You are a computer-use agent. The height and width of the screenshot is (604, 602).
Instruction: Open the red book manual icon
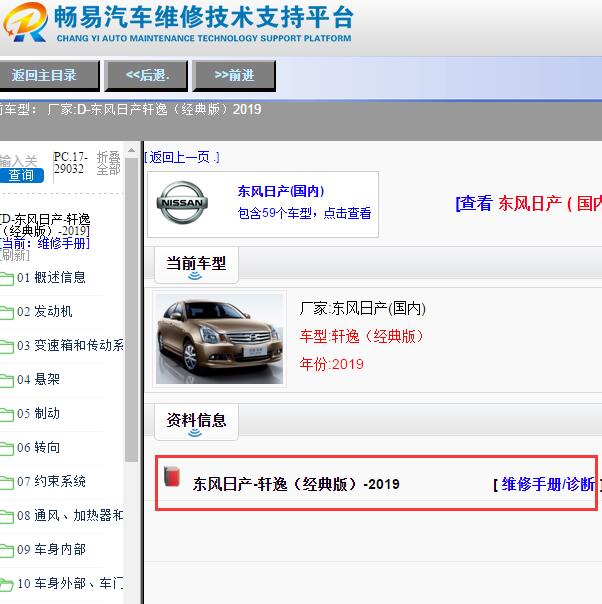(172, 476)
